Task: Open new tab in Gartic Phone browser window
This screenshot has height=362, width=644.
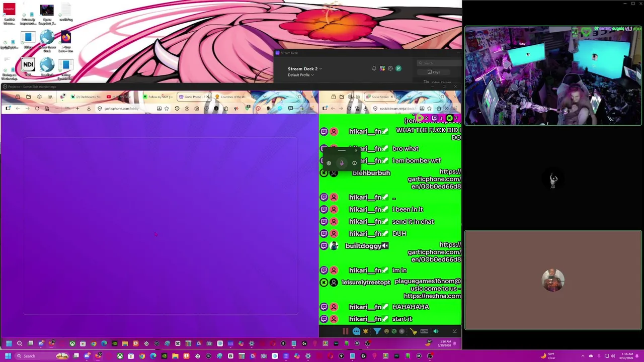Action: click(x=254, y=97)
